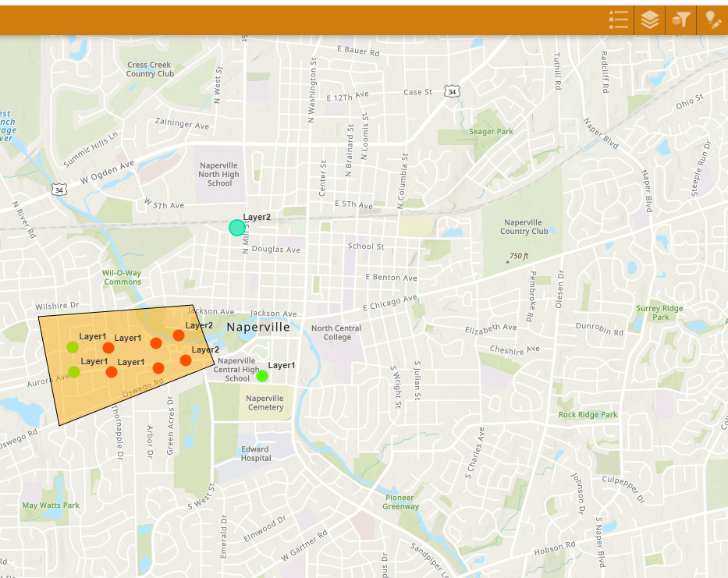
Task: Click the US 34 shield near W Ogden Ave
Action: (x=59, y=190)
